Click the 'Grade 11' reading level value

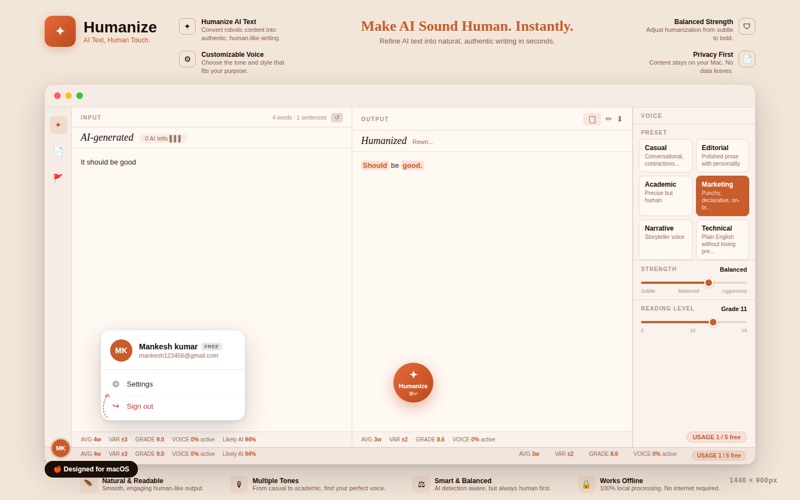pyautogui.click(x=734, y=309)
